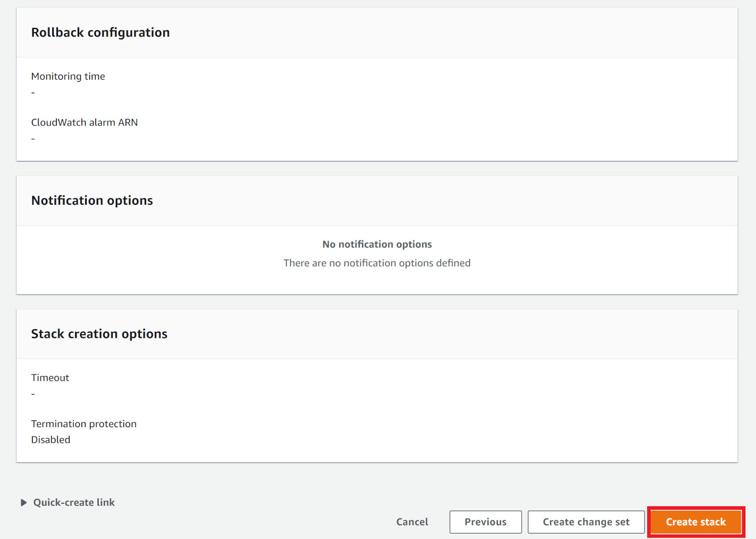This screenshot has height=539, width=756.
Task: Select the Disabled value under Termination protection
Action: coord(50,439)
